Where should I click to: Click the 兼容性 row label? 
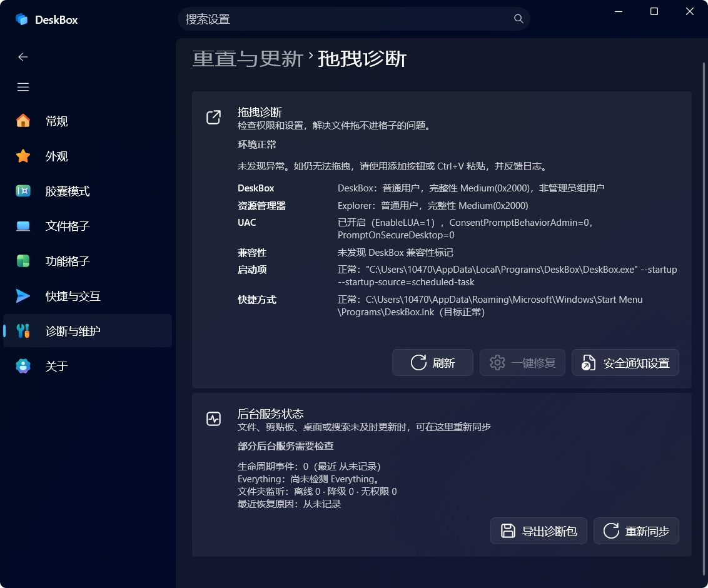[252, 253]
